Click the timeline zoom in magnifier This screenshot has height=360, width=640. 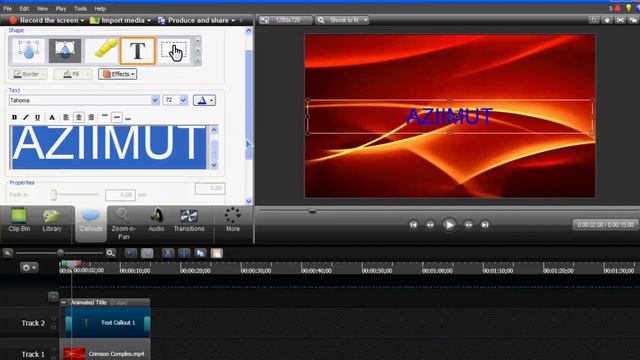pos(111,253)
